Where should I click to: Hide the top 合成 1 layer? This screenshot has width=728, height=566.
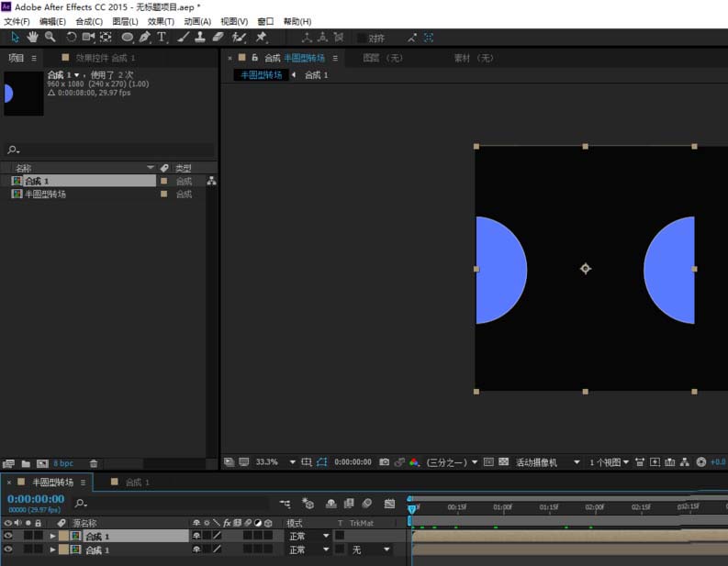click(8, 536)
